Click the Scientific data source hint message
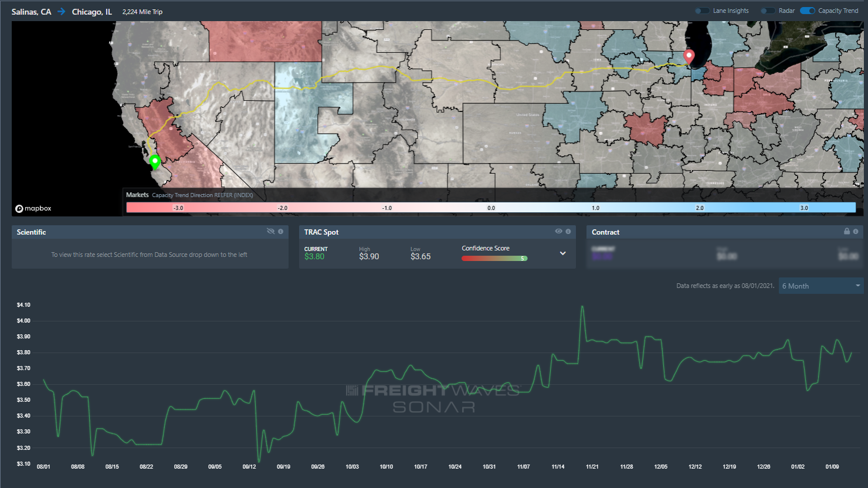 149,255
